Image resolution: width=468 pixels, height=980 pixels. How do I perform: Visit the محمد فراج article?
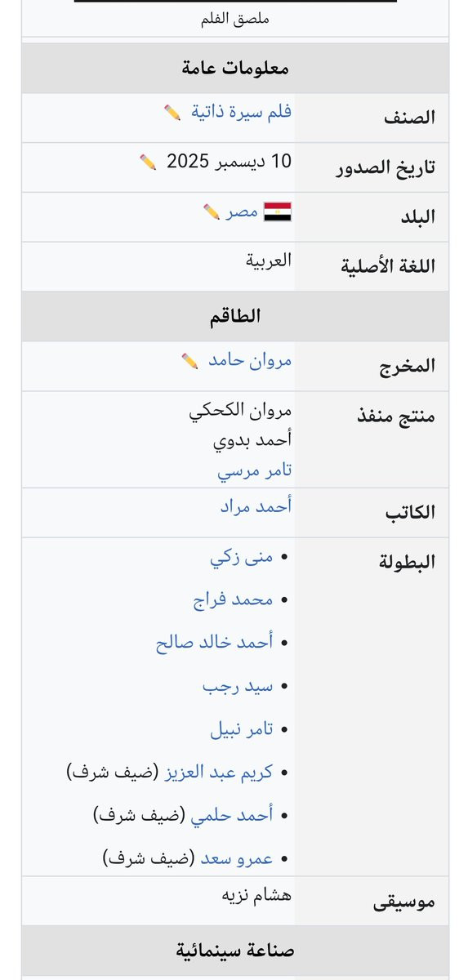click(234, 600)
